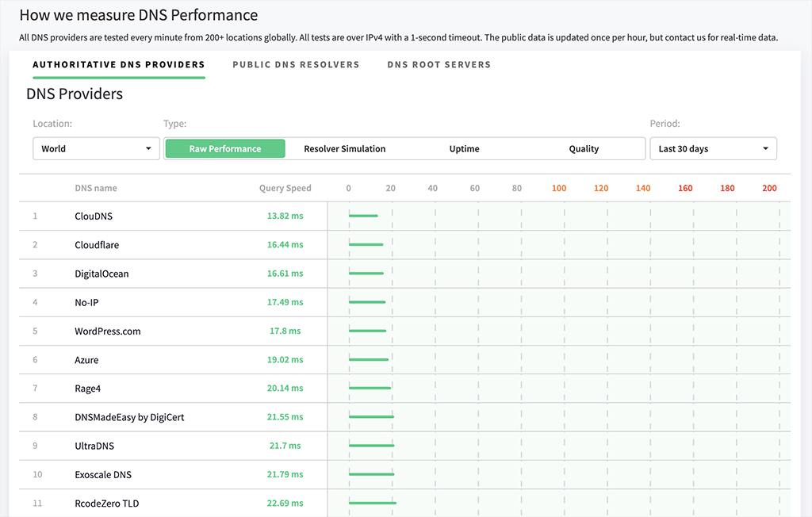812x517 pixels.
Task: Select the Resolver Simulation type
Action: [345, 148]
